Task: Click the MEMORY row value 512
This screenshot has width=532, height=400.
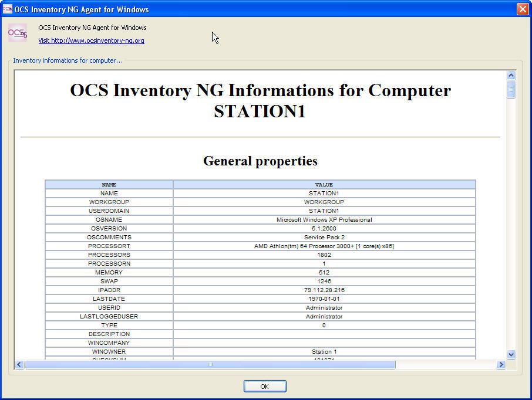Action: point(324,272)
